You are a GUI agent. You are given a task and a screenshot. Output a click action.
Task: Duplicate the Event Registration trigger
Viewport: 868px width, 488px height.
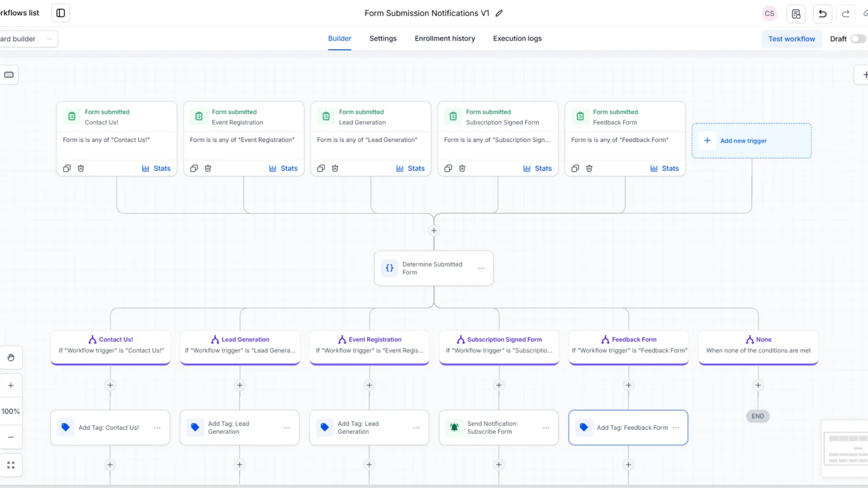point(194,169)
